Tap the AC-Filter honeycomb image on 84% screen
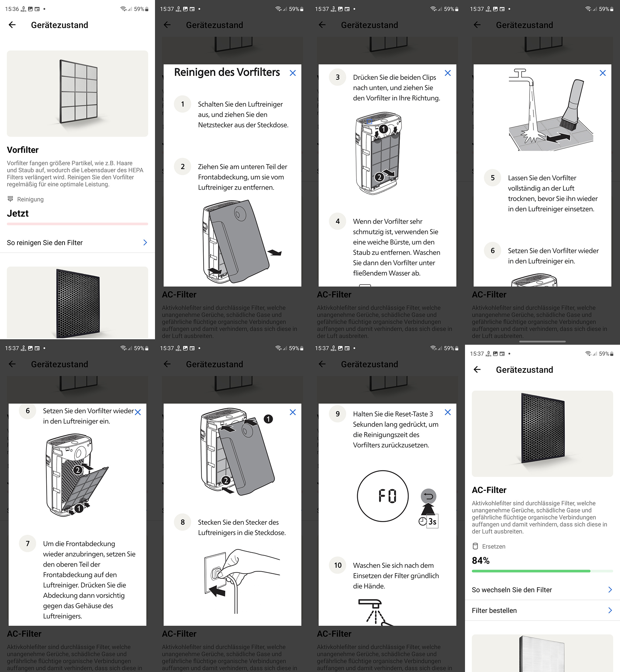Viewport: 620px width, 672px height. click(542, 434)
